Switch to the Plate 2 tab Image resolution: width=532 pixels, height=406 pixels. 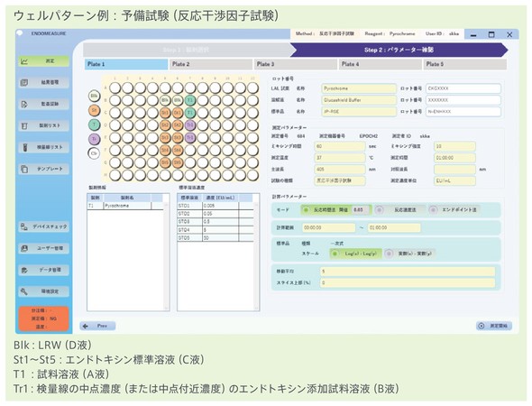pyautogui.click(x=211, y=64)
